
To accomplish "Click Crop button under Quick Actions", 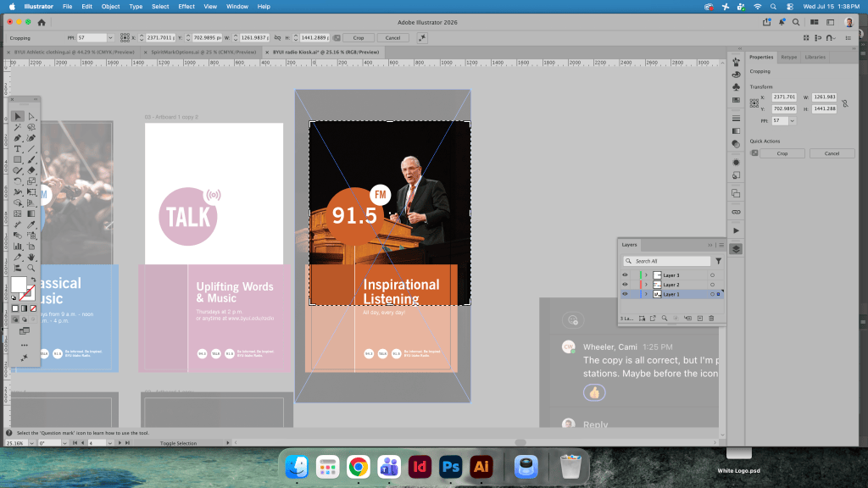I will 782,153.
